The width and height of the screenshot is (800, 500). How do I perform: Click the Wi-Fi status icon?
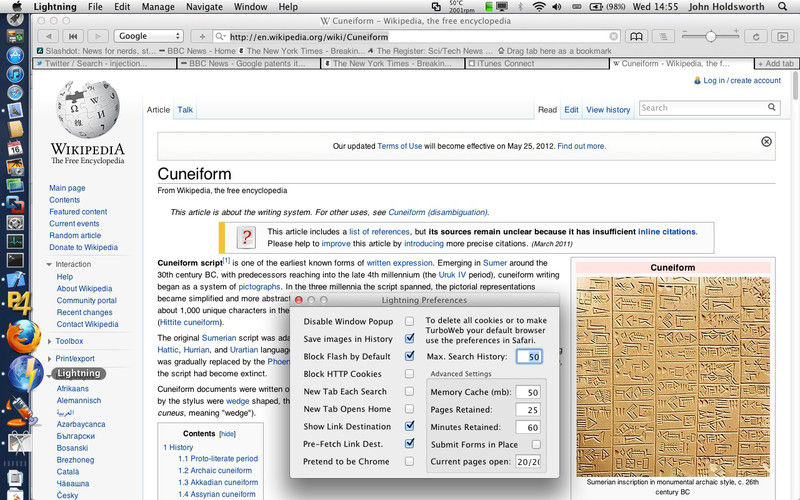pos(538,7)
